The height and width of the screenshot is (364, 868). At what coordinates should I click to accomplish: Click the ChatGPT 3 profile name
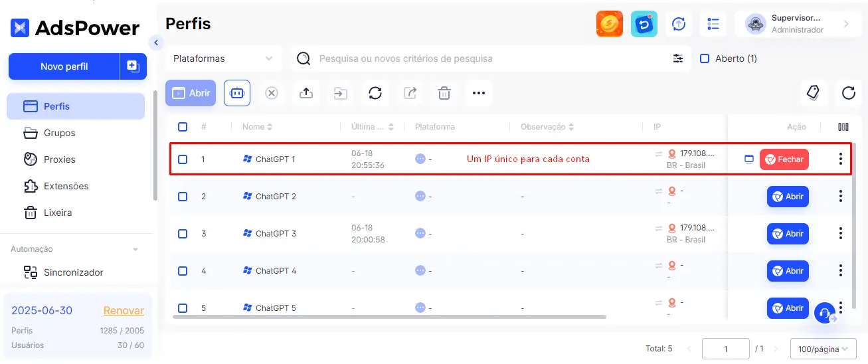tap(276, 234)
